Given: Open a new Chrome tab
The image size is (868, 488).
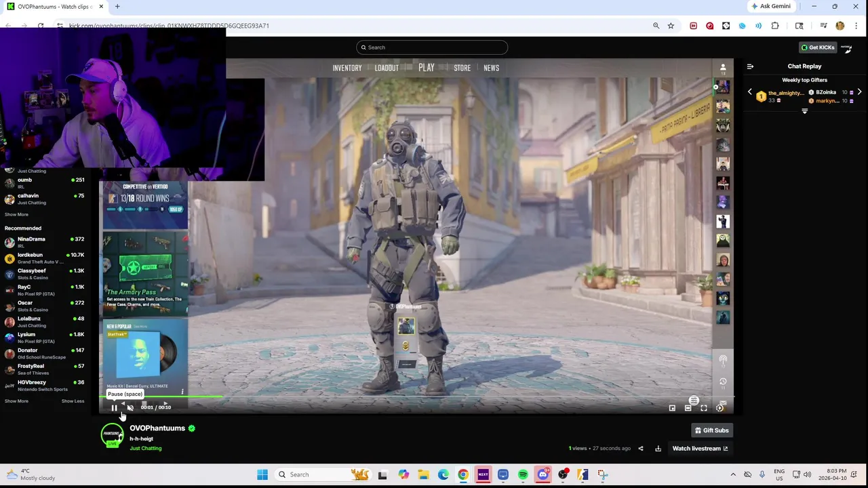Looking at the screenshot, I should (117, 7).
